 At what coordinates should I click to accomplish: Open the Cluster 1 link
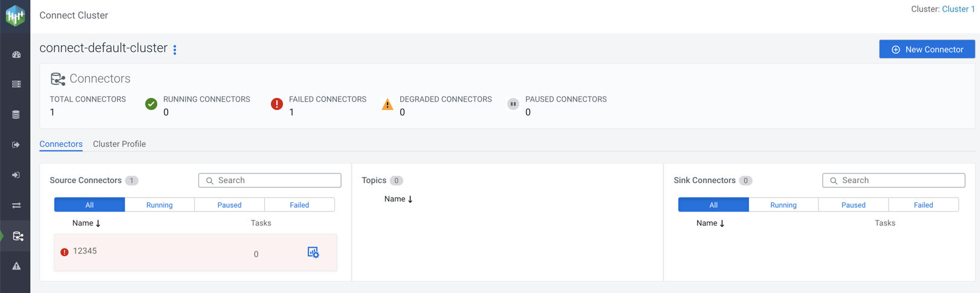coord(958,9)
